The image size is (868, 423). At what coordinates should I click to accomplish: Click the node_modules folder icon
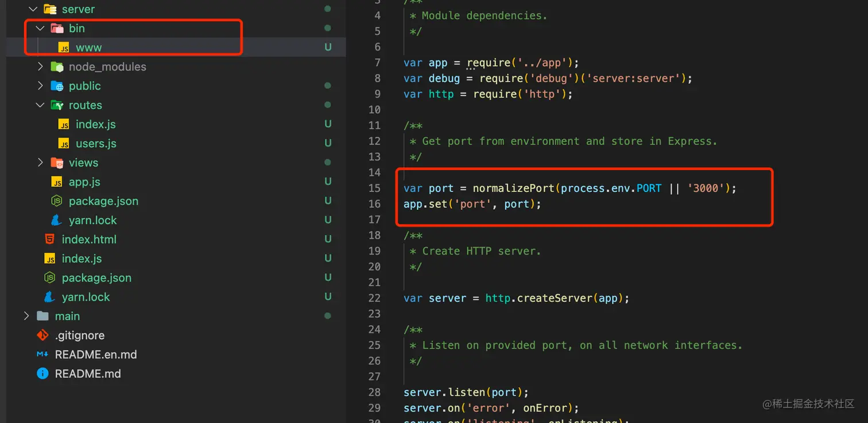coord(57,67)
